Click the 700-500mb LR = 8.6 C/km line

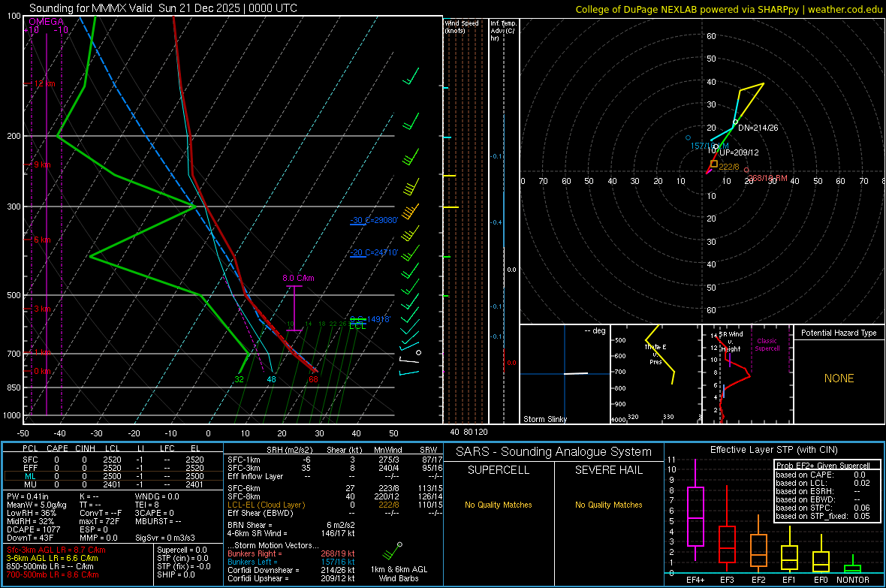tap(53, 574)
